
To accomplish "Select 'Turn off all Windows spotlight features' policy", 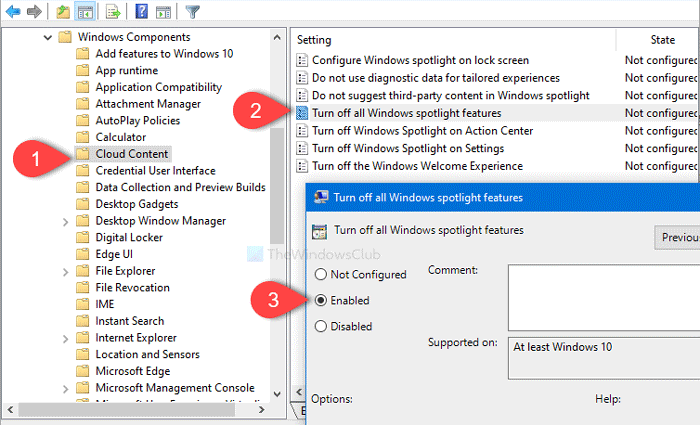I will (406, 113).
